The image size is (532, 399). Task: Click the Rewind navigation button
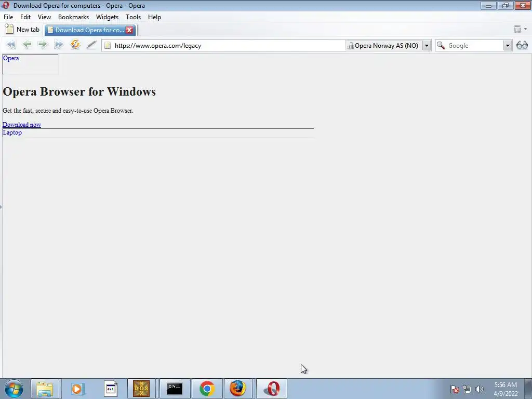[x=11, y=45]
